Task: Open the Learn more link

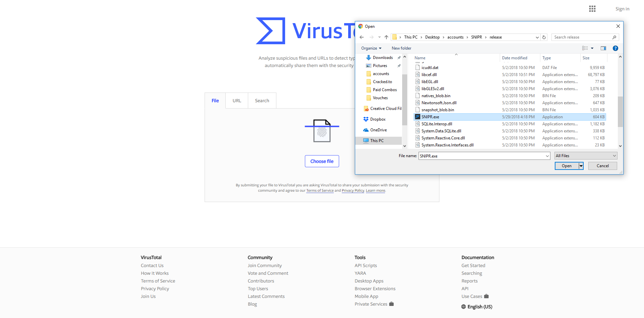Action: [x=376, y=191]
